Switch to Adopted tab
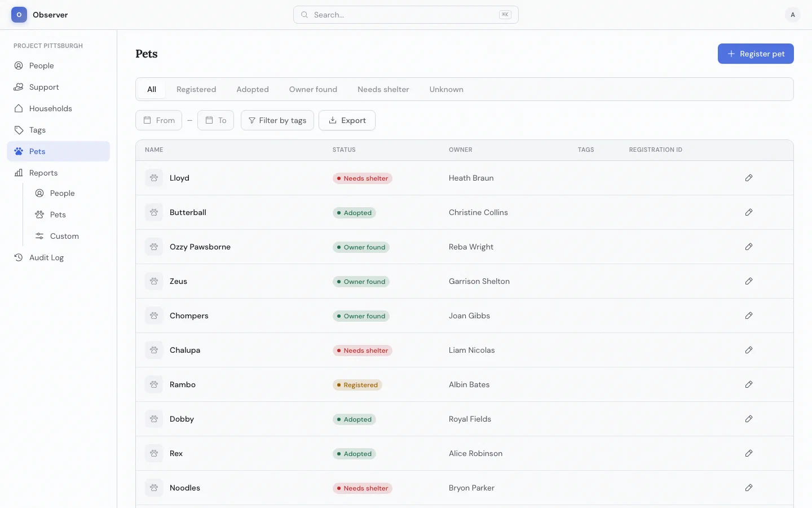Screen dimensions: 812x508 pyautogui.click(x=253, y=89)
